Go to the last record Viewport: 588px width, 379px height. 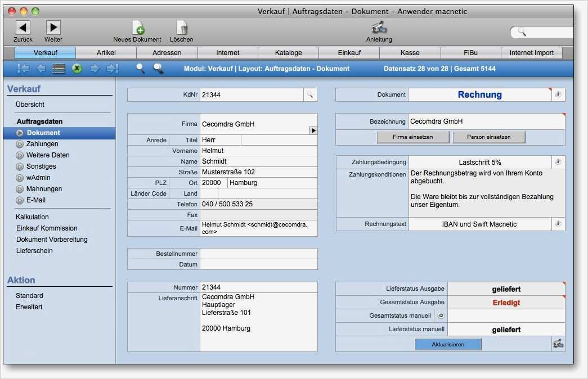pyautogui.click(x=113, y=69)
